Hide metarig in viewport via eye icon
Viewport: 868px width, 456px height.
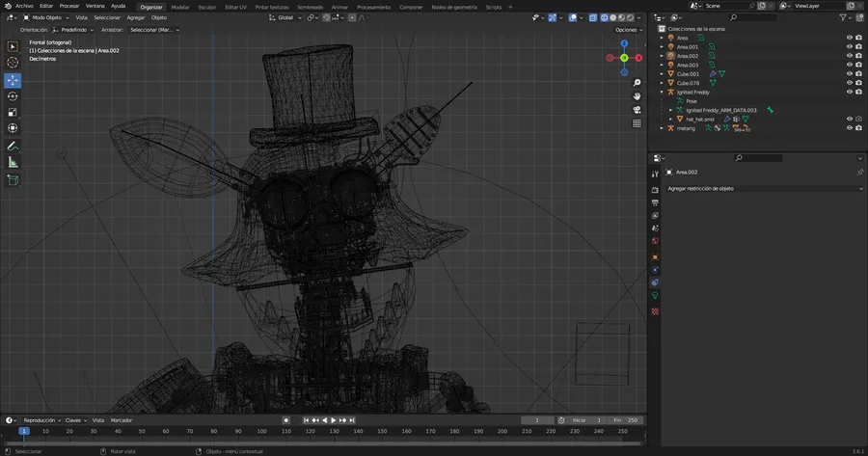click(849, 128)
